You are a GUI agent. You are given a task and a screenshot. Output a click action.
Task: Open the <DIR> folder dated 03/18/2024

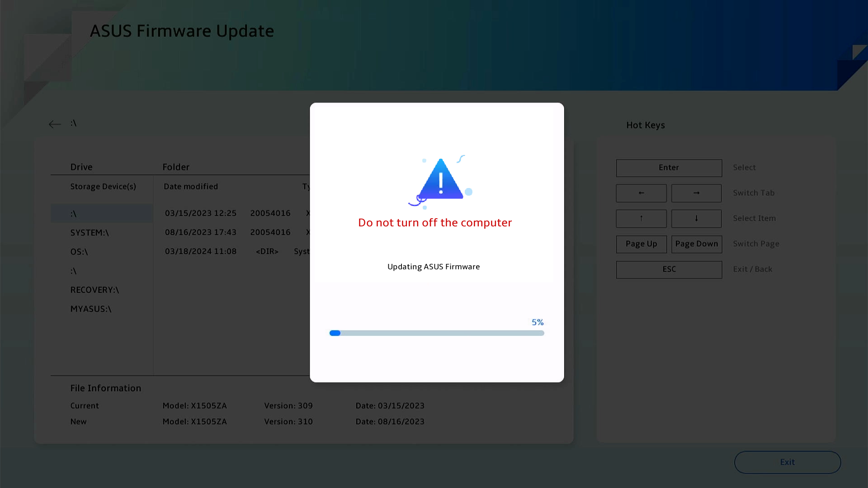[237, 251]
